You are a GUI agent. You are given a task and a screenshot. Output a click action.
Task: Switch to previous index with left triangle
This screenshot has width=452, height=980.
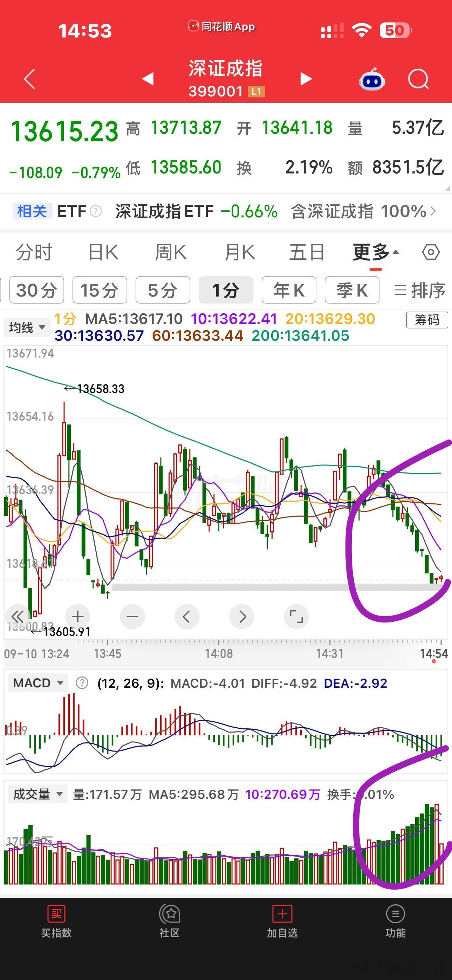(148, 79)
